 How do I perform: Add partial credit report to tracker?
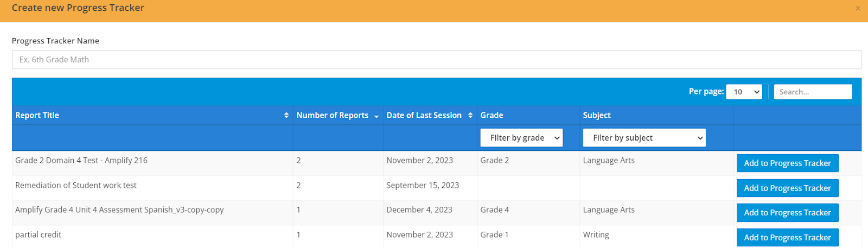787,238
